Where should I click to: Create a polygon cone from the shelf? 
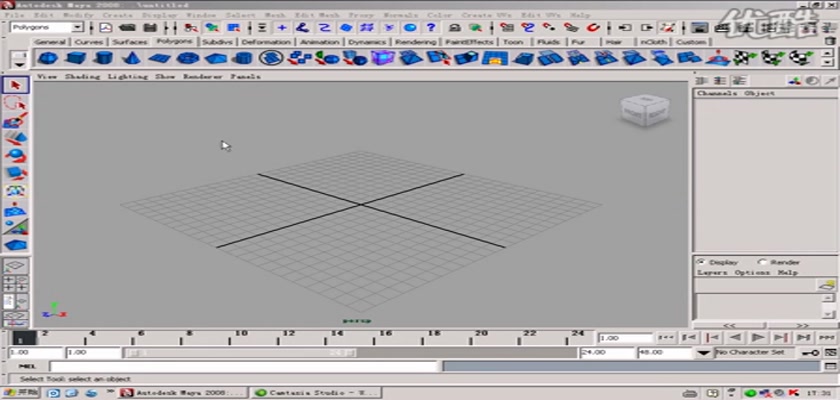[x=131, y=58]
